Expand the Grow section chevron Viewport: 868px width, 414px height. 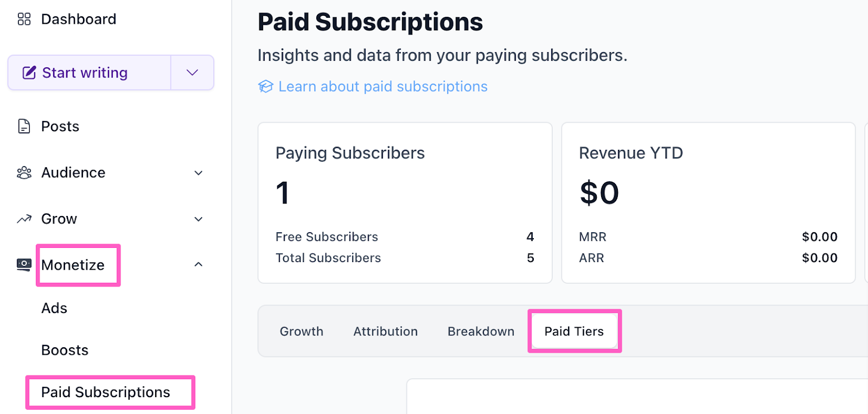click(x=199, y=219)
